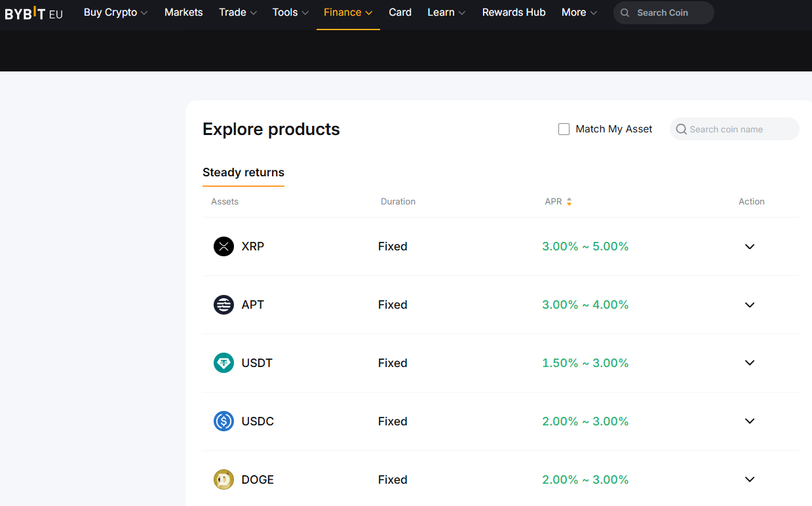Viewport: 812px width, 506px height.
Task: Click the magnifier icon in Search Coin
Action: 625,13
